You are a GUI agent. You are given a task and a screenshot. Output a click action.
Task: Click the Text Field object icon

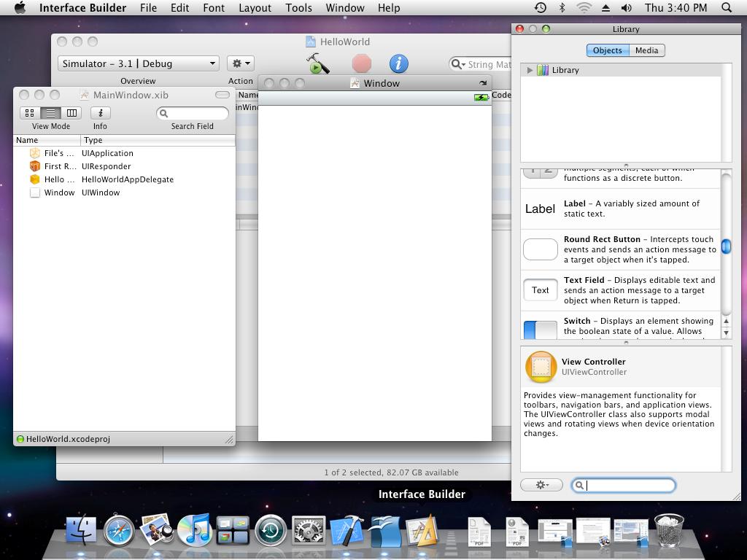coord(541,290)
